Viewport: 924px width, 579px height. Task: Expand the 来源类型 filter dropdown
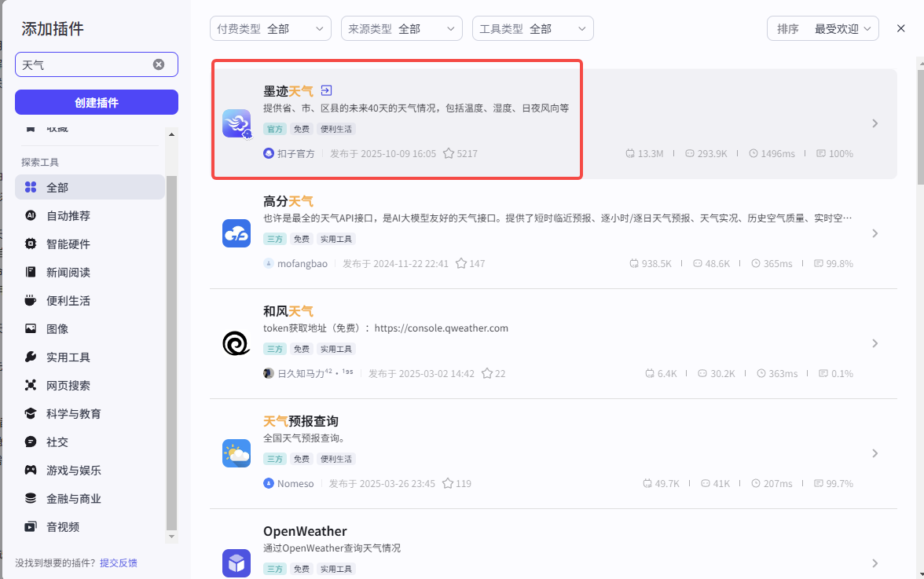point(401,27)
